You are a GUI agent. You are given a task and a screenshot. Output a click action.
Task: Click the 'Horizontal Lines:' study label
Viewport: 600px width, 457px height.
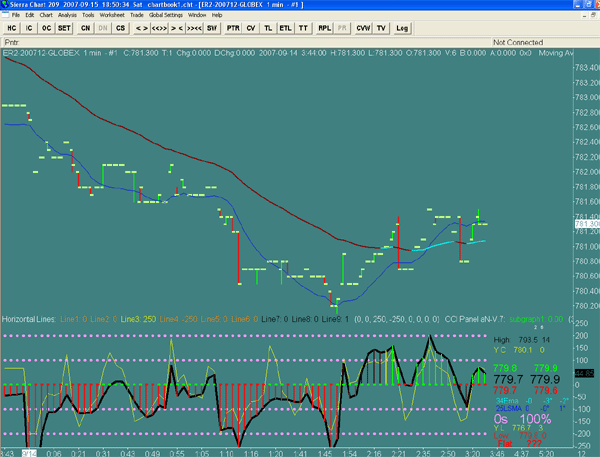pyautogui.click(x=29, y=319)
